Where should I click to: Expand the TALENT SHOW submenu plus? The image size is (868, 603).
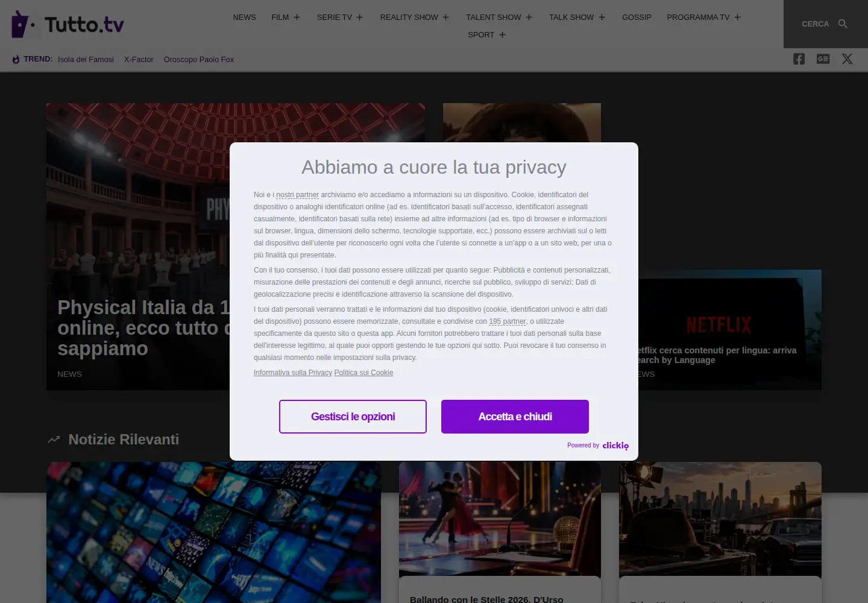click(x=529, y=17)
